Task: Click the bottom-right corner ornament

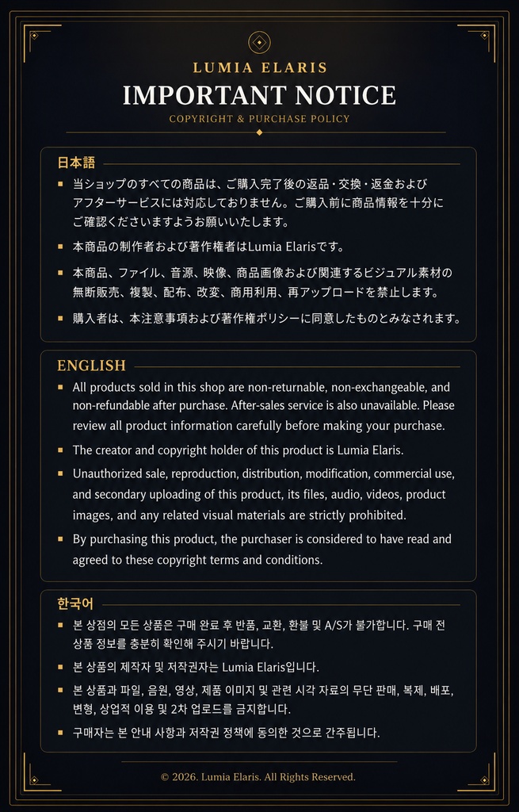Action: (x=477, y=773)
